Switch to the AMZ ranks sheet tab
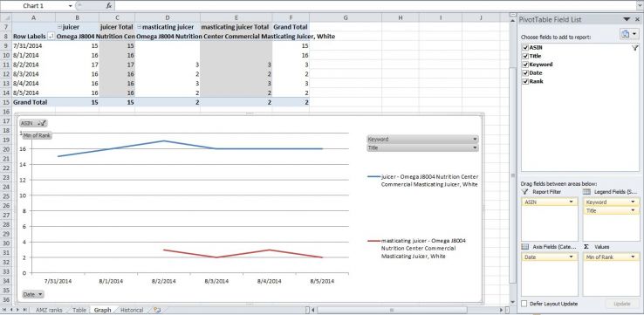644x315 pixels. [49, 310]
